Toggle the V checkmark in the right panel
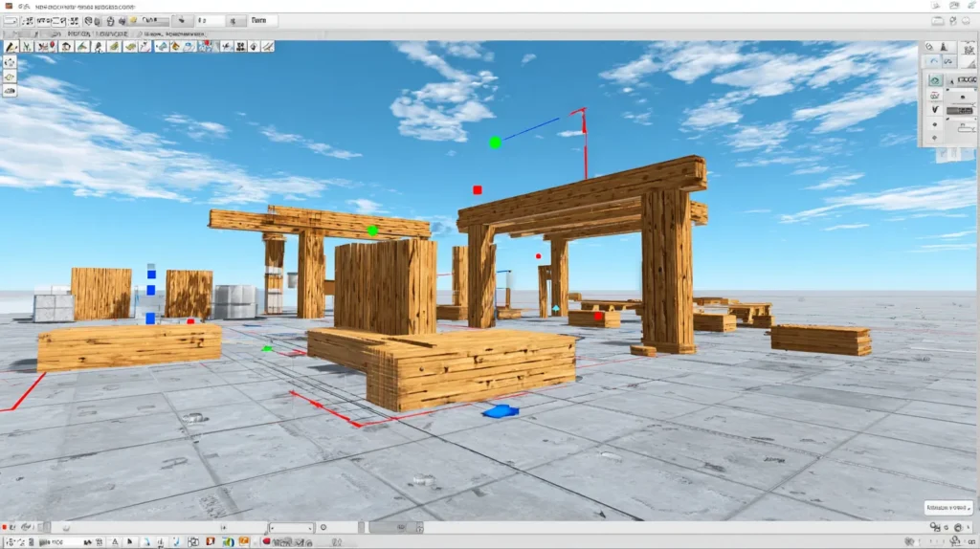 pos(934,110)
